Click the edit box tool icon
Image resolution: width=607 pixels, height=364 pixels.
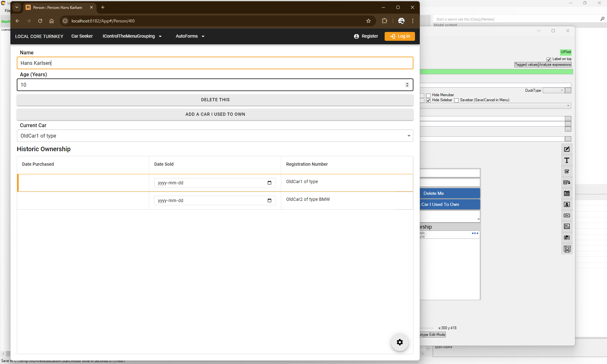567,149
